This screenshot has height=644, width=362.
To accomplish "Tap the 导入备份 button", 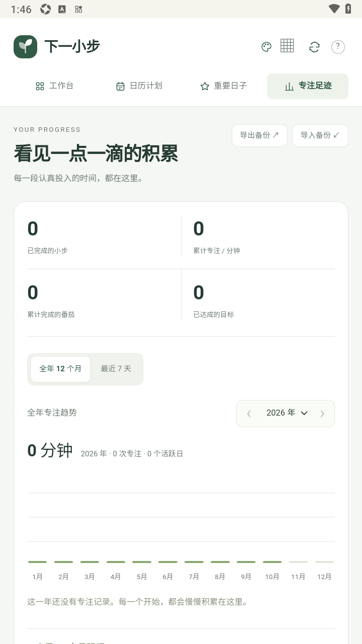I will point(320,135).
